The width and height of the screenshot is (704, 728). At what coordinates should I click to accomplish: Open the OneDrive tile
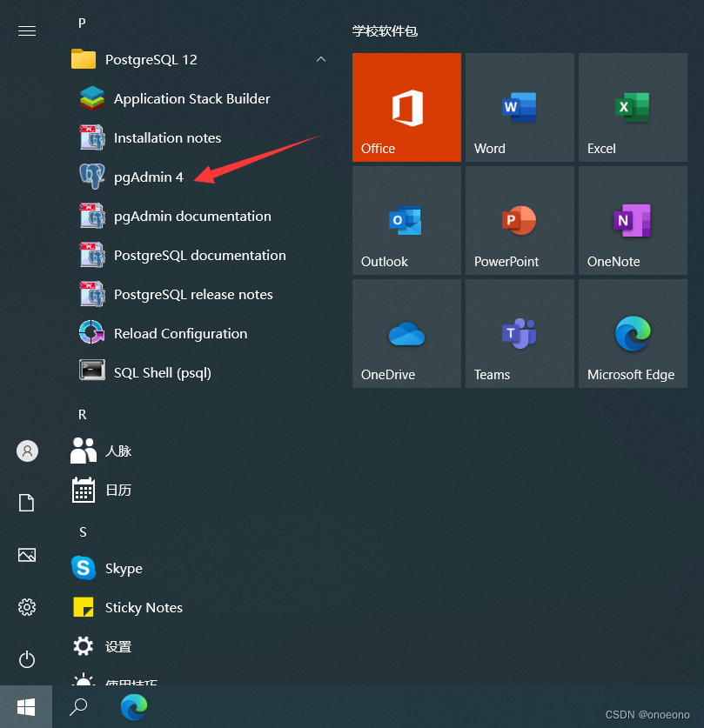pyautogui.click(x=406, y=333)
